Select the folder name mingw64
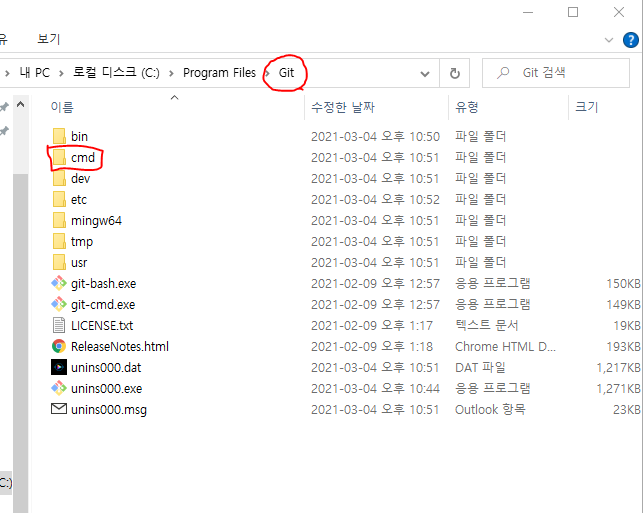Viewport: 643px width, 513px height. pos(96,221)
